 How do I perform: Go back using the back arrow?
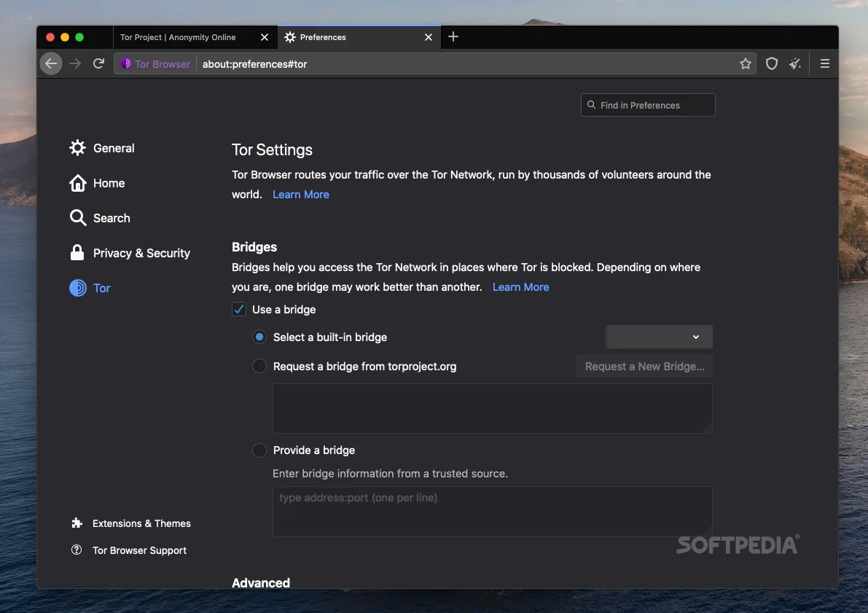pos(51,63)
